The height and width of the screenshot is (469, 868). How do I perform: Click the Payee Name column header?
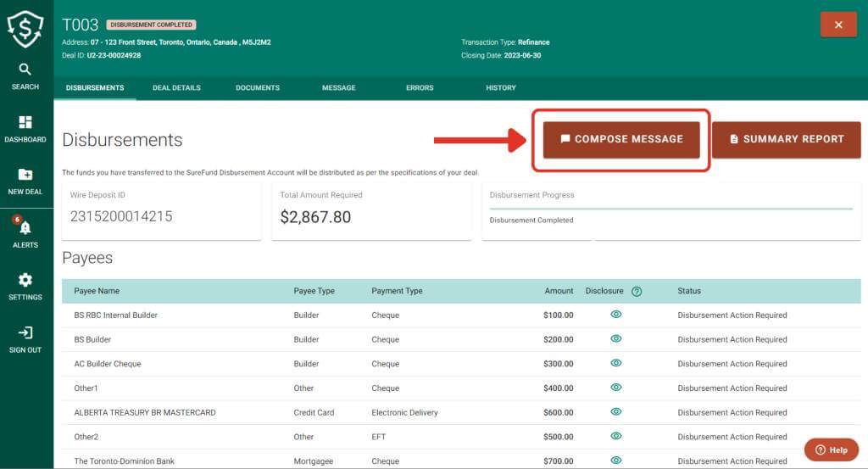click(97, 291)
